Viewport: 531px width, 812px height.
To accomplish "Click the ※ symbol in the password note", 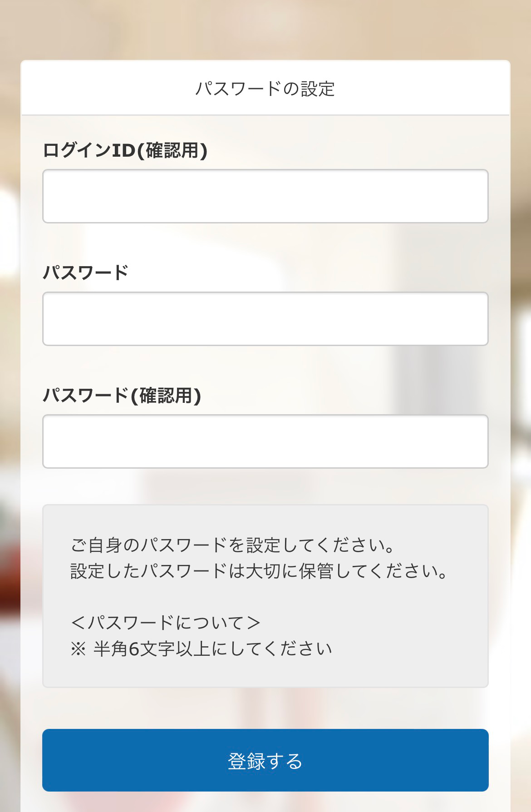I will pos(78,649).
